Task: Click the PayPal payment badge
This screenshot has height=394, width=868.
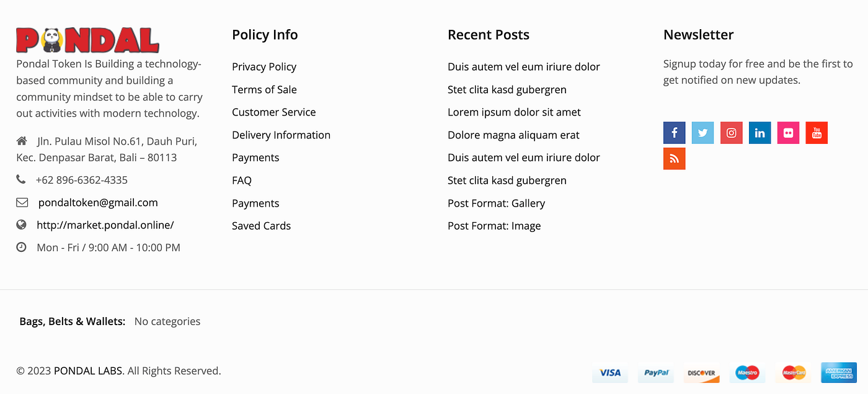Action: tap(656, 373)
